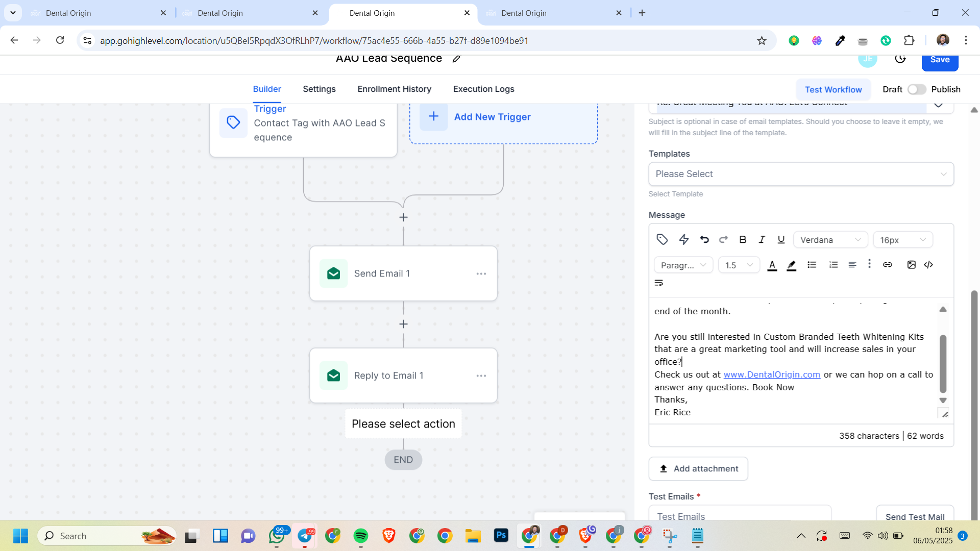Toggle the Draft/Publish switch
The height and width of the screenshot is (551, 980).
(x=916, y=89)
